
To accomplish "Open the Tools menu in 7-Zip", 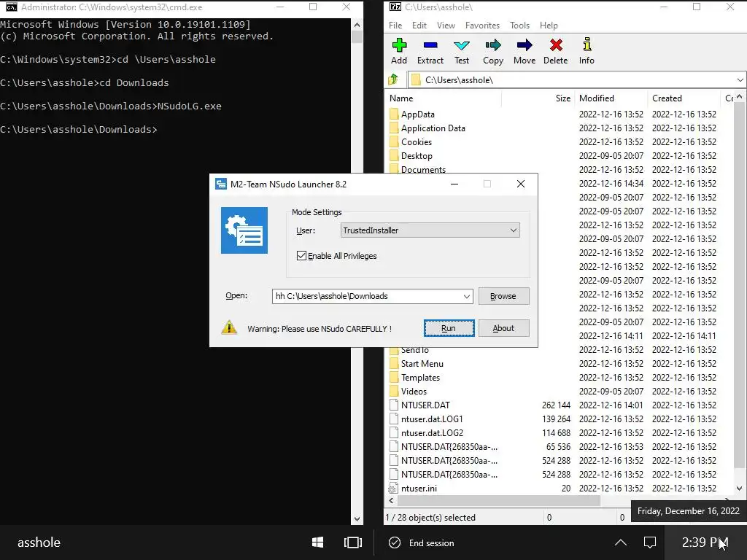I will (519, 26).
